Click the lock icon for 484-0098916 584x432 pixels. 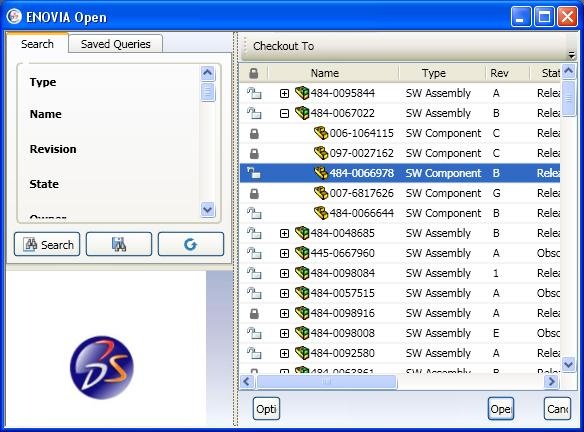click(x=254, y=313)
